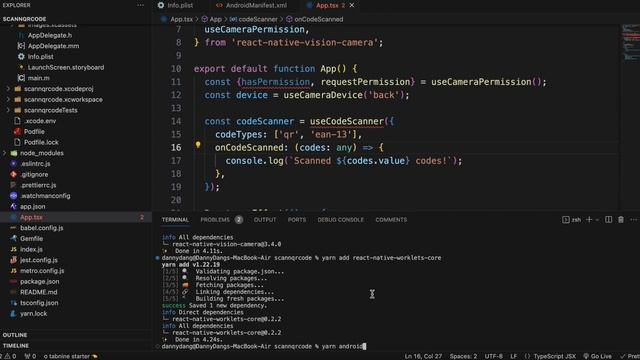Close the App.tsx editor tab
The height and width of the screenshot is (360, 640).
(352, 5)
